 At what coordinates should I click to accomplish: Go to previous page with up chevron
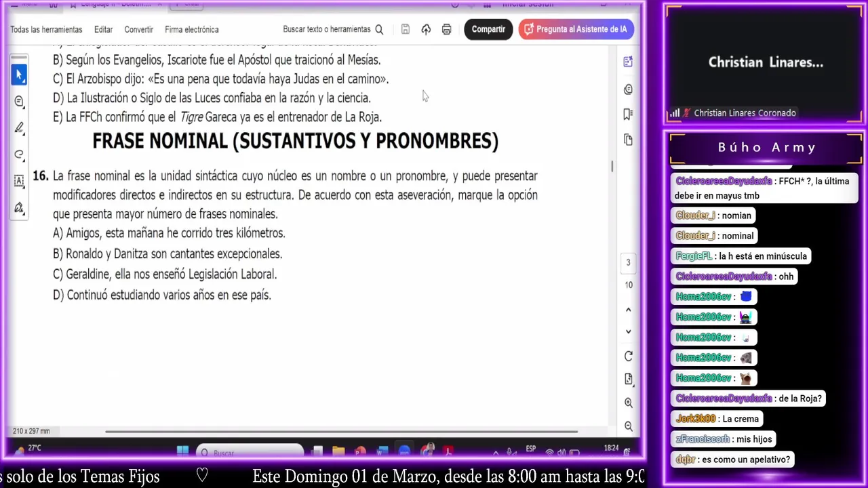point(628,310)
